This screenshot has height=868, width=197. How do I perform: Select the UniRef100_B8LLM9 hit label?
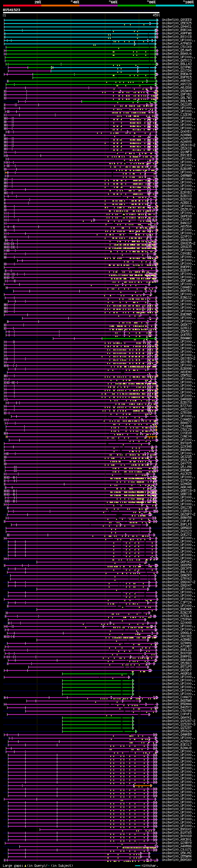click(x=177, y=101)
